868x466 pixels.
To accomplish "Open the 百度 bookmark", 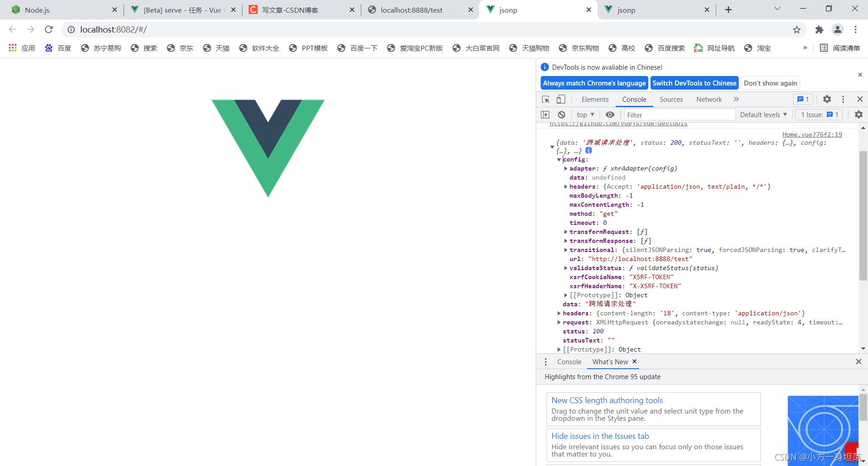I will 58,48.
